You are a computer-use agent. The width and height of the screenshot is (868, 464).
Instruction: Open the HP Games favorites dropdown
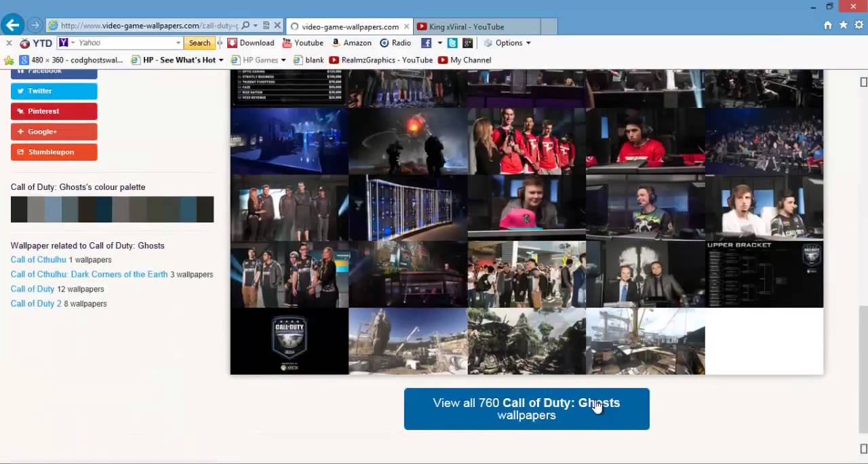pos(258,60)
